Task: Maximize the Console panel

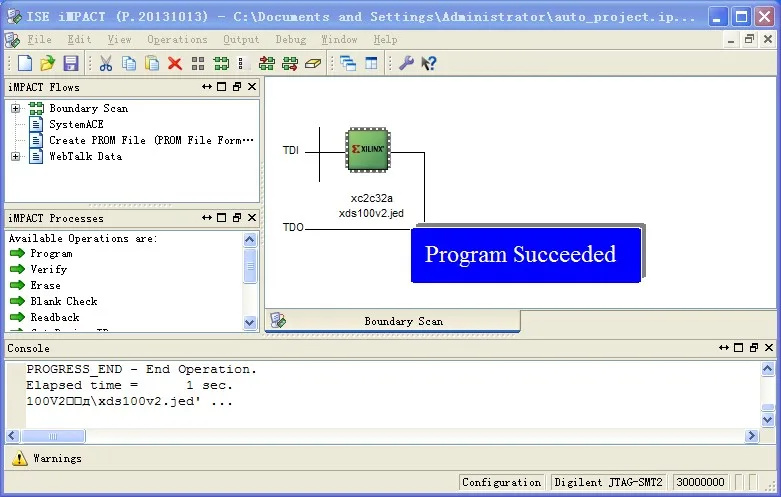Action: click(739, 348)
